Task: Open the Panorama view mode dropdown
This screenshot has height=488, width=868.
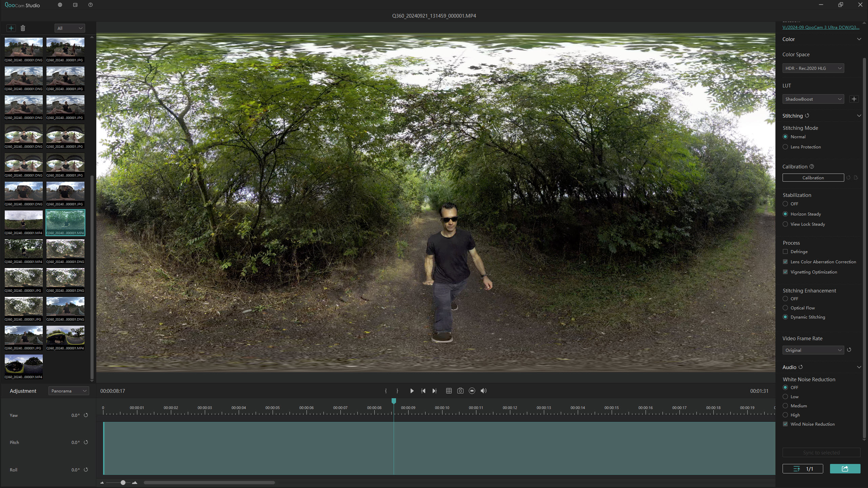Action: [x=67, y=391]
